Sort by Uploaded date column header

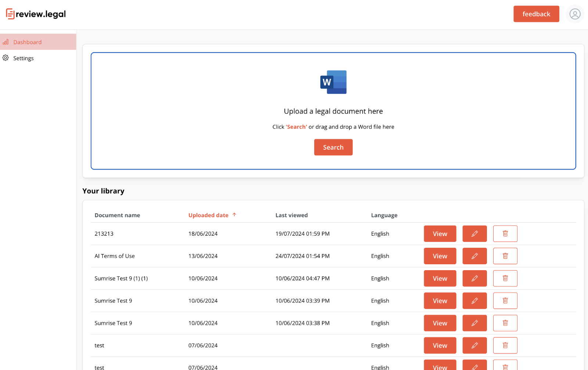[208, 215]
